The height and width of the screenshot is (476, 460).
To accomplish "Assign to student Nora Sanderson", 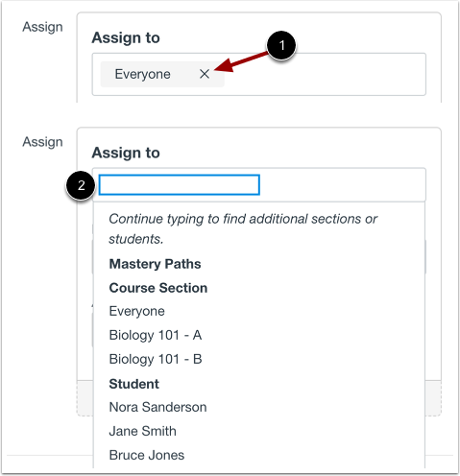I will point(157,407).
